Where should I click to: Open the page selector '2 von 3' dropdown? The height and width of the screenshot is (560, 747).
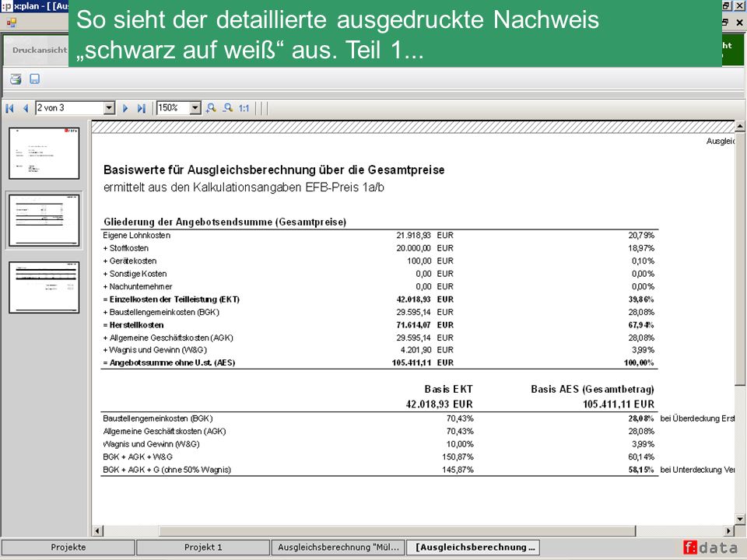tap(109, 108)
